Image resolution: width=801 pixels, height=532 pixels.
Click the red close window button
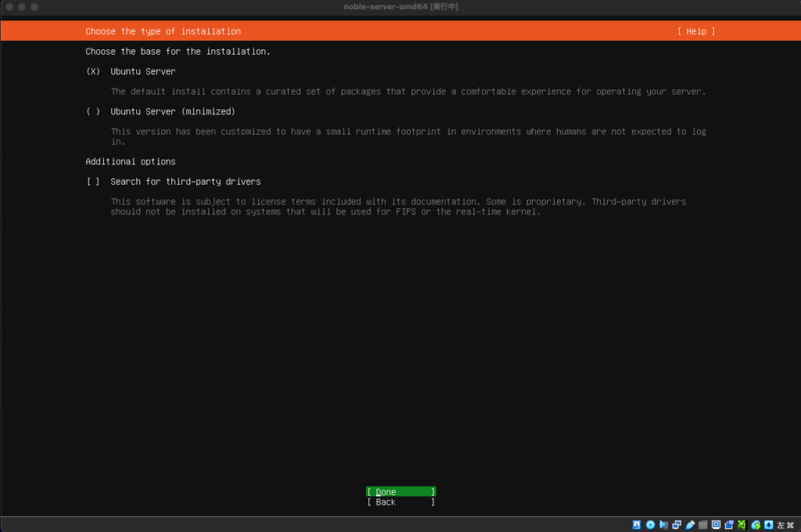[9, 6]
